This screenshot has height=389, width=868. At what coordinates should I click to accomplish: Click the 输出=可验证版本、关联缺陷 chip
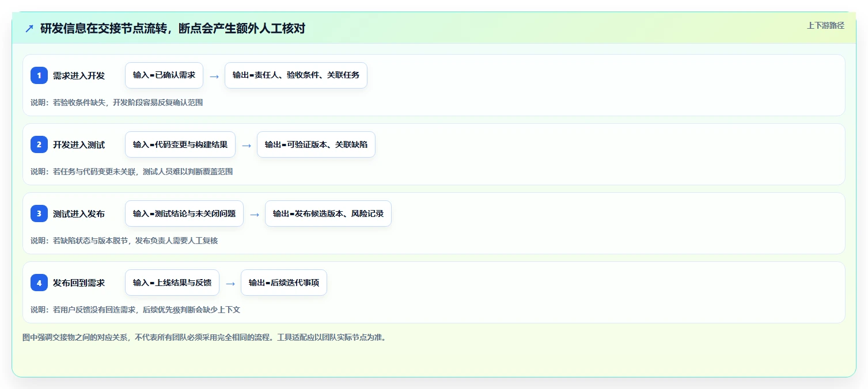[x=316, y=144]
